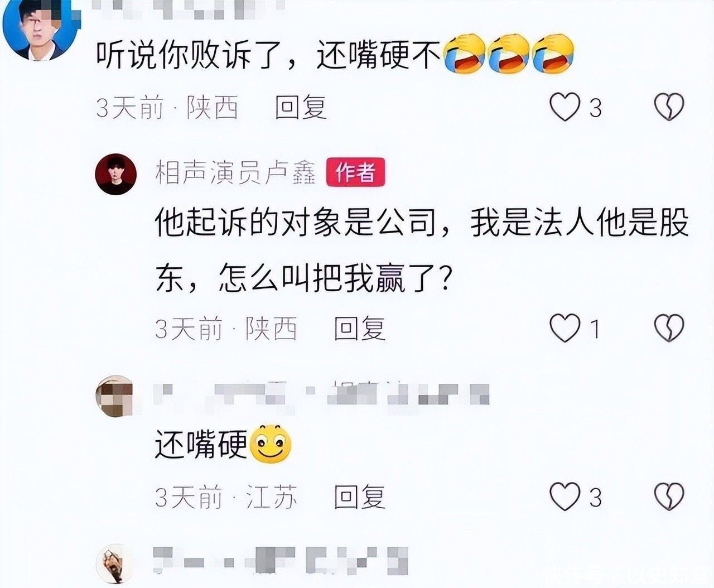The image size is (714, 588).
Task: Tap the red 作者 badge
Action: 355,173
